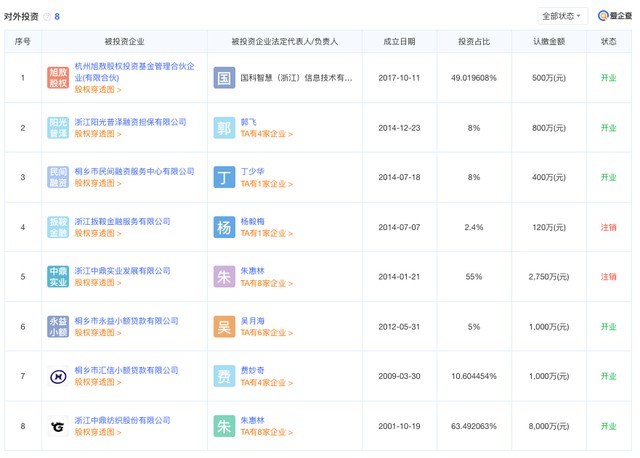Expand TA有8家企业 in row 8

(x=267, y=432)
